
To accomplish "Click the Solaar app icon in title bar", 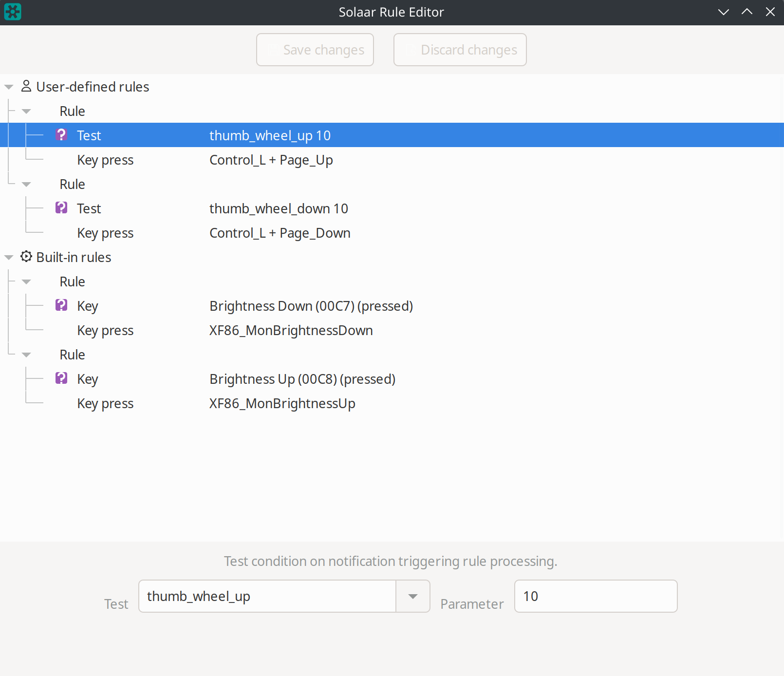I will point(13,12).
